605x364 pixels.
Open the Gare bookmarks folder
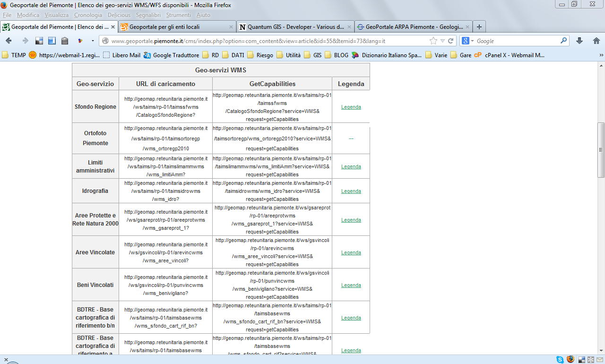click(x=461, y=55)
